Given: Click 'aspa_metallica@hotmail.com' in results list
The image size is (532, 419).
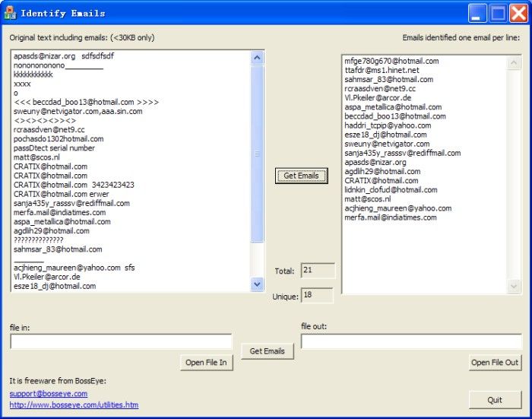Looking at the screenshot, I should coord(393,107).
